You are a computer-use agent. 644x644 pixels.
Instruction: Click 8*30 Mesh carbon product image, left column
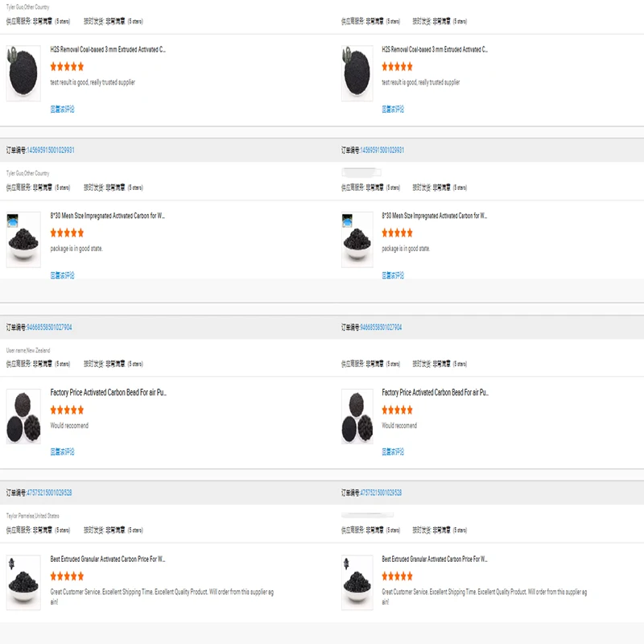pos(23,239)
